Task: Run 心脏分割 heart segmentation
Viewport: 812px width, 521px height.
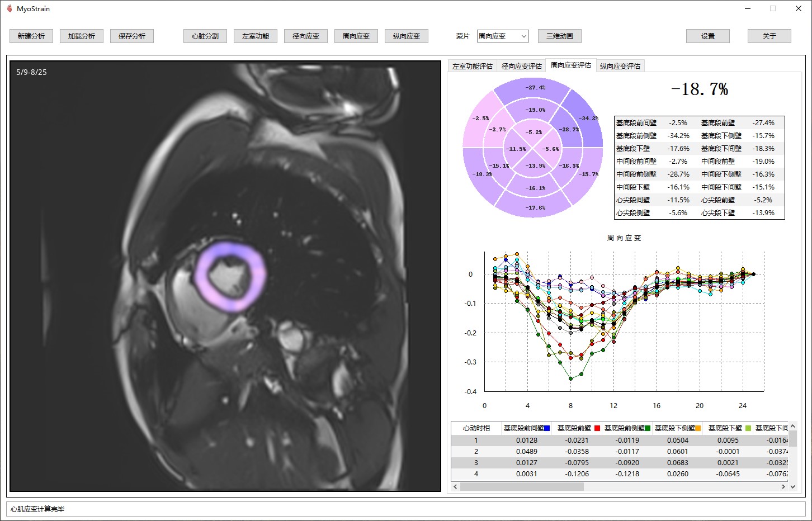Action: [x=205, y=36]
